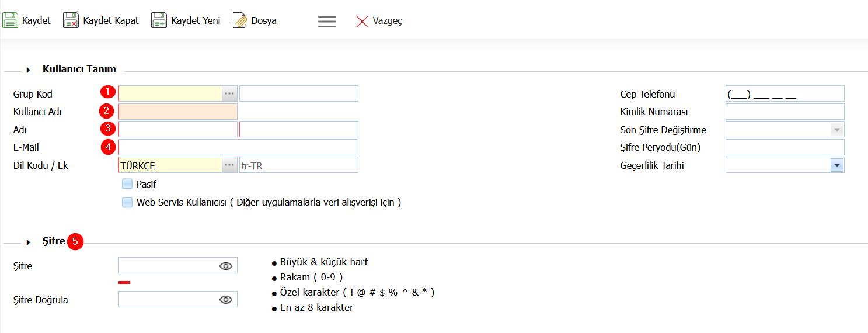Screen dimensions: 868x333
Task: Click the 'E-Mail' label
Action: (x=26, y=147)
